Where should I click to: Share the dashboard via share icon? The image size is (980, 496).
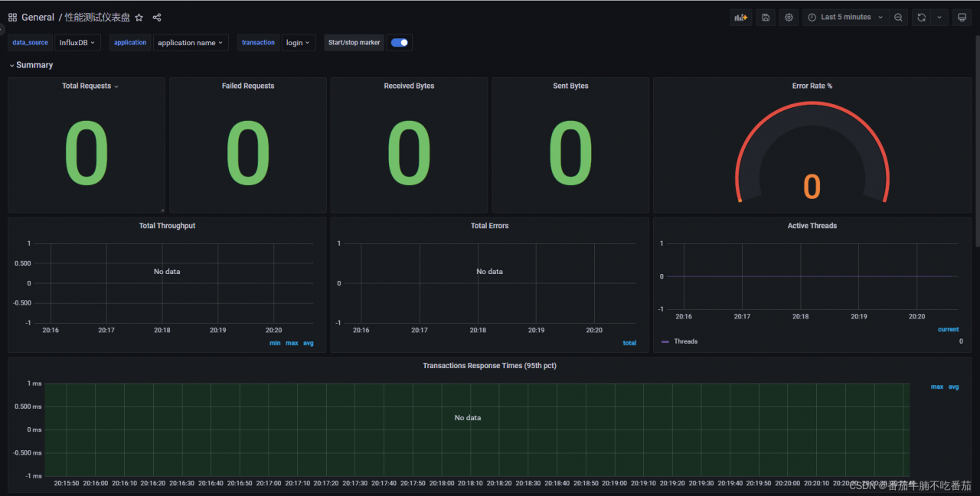point(157,18)
